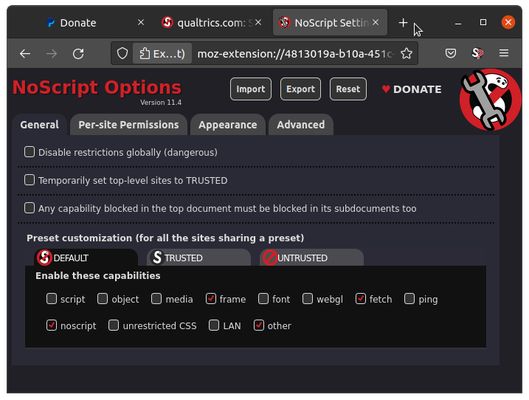Screen dimensions: 529x400
Task: Click the Import button
Action: click(251, 89)
